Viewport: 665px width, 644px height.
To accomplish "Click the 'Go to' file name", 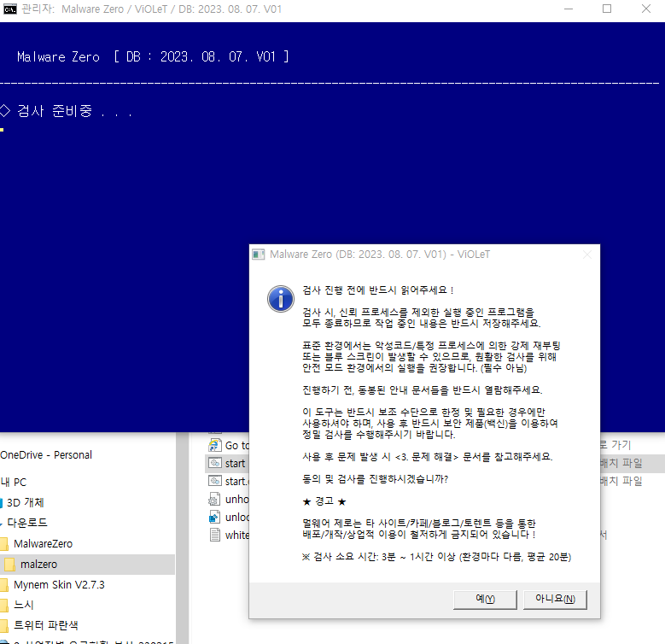I will (237, 446).
